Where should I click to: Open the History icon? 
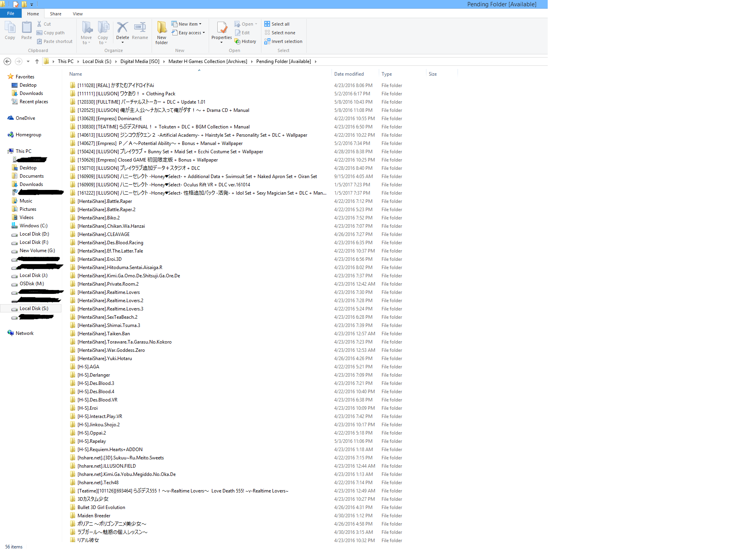(237, 41)
